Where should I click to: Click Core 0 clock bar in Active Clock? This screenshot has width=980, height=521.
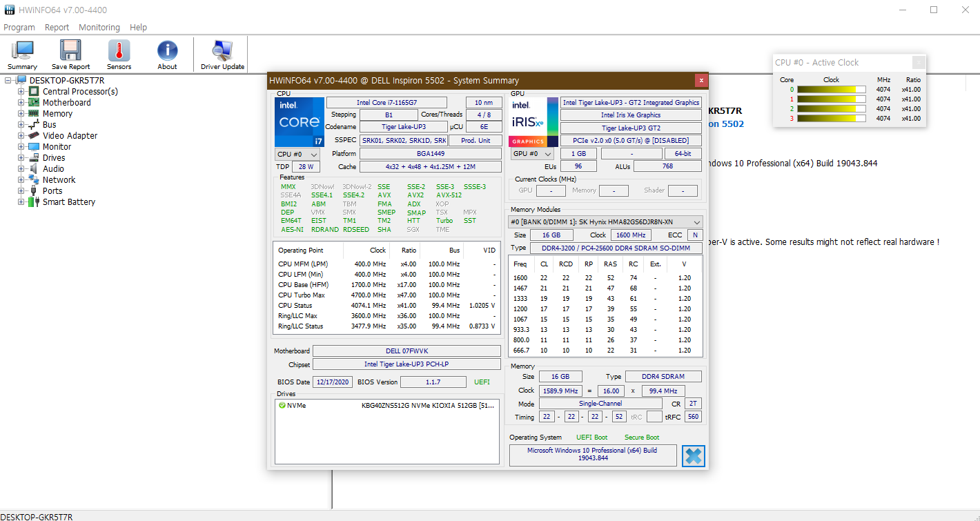pos(831,90)
